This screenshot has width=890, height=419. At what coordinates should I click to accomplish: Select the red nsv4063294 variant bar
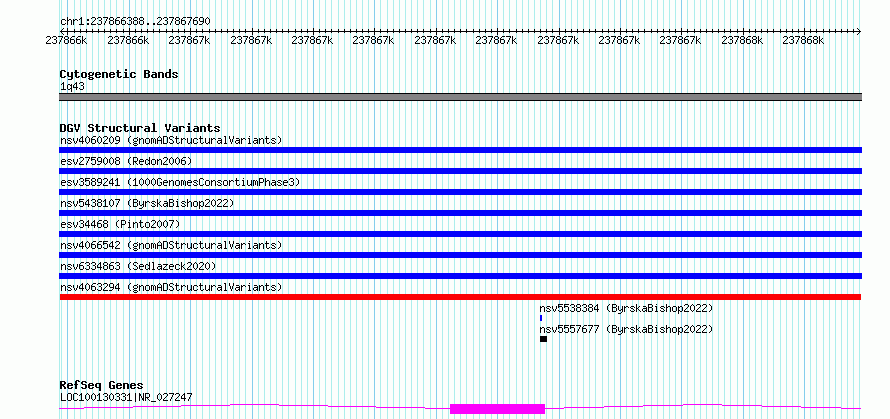tap(460, 297)
